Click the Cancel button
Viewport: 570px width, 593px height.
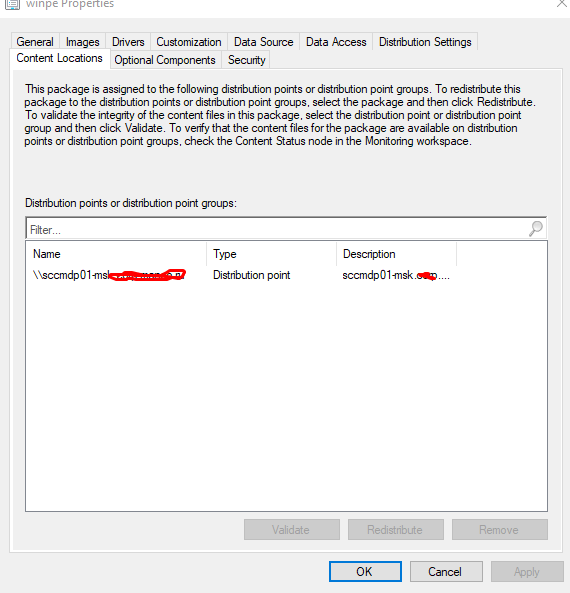point(446,571)
